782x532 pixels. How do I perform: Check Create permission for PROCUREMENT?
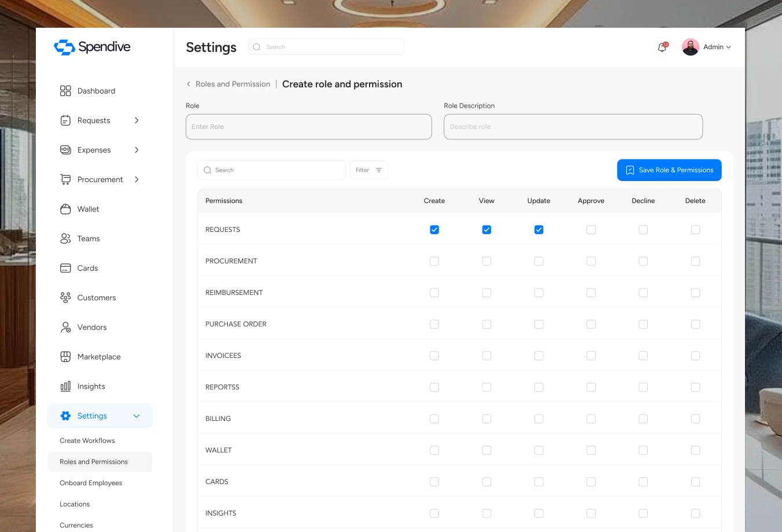[434, 261]
